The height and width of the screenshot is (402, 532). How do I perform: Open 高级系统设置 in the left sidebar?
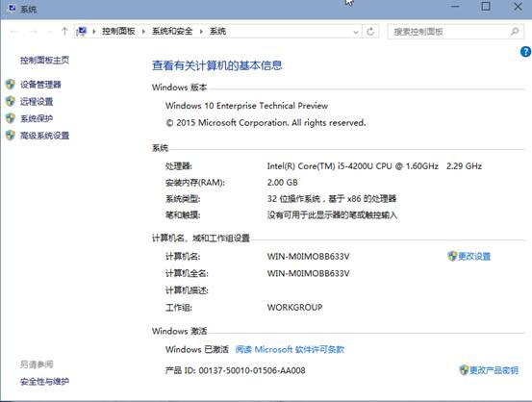click(x=44, y=136)
